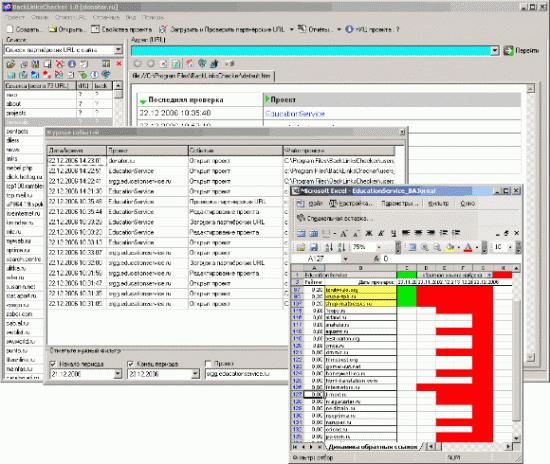Screen dimensions: 550x464
Task: Click the browser stop page icon
Action: (163, 64)
